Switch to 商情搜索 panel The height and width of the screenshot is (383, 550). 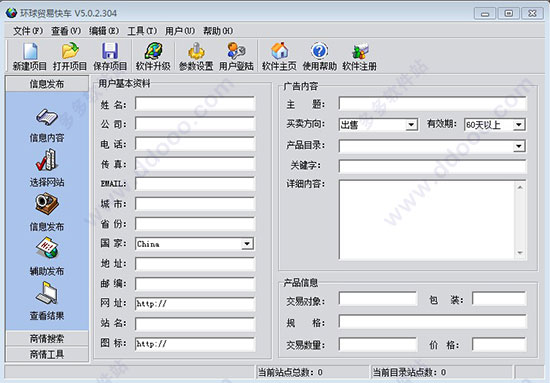point(47,338)
